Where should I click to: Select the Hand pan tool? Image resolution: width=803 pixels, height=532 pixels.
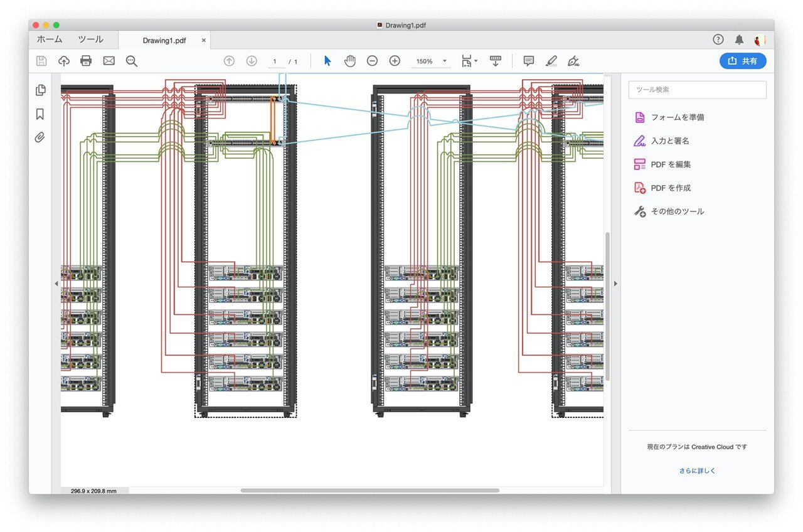(x=350, y=61)
